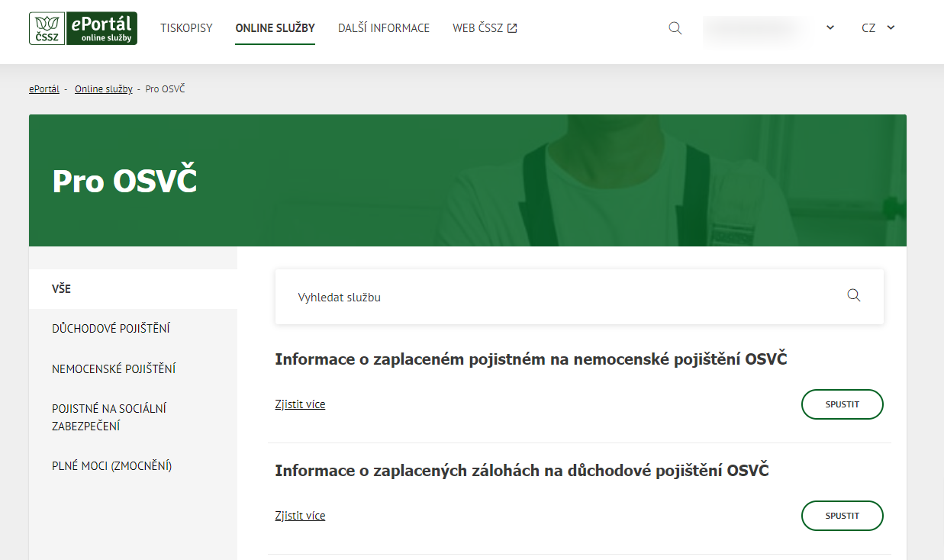Select the VŠE sidebar category

62,289
